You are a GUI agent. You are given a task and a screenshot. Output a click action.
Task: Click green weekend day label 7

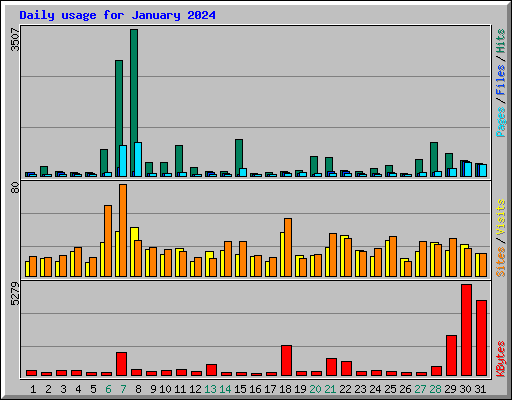[123, 389]
